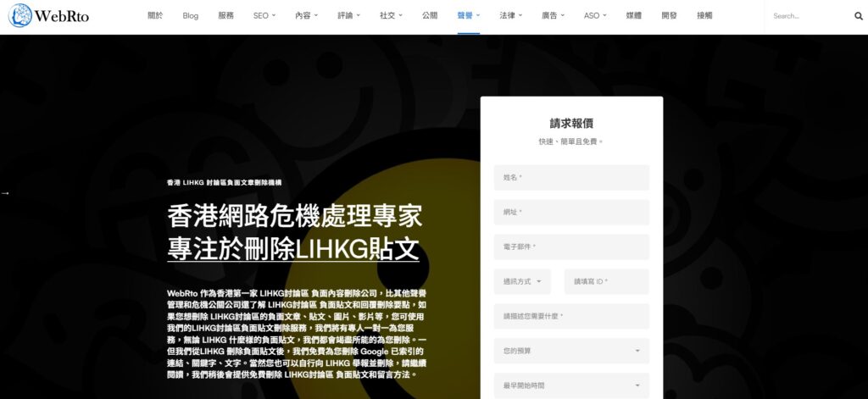Open the Blog page
Viewport: 868px width, 399px height.
(x=191, y=15)
